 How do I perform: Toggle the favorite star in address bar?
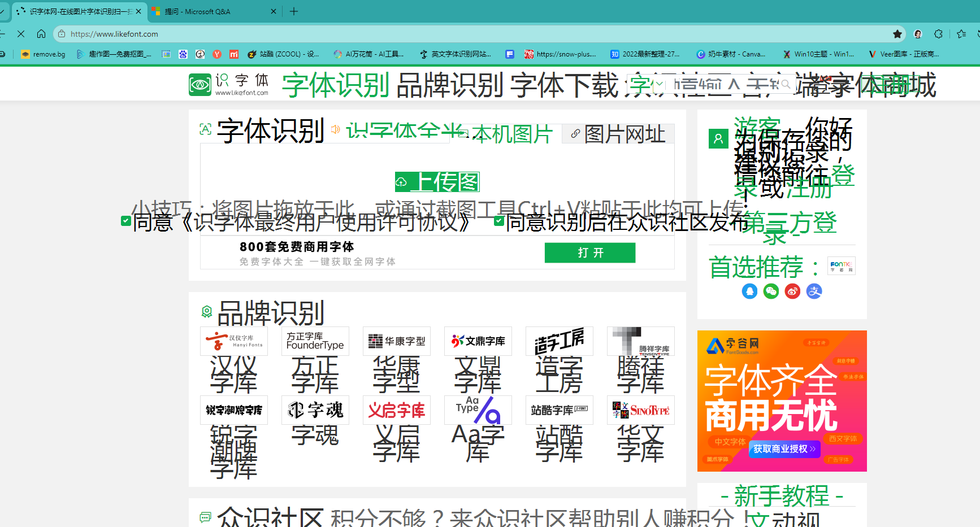click(x=897, y=34)
